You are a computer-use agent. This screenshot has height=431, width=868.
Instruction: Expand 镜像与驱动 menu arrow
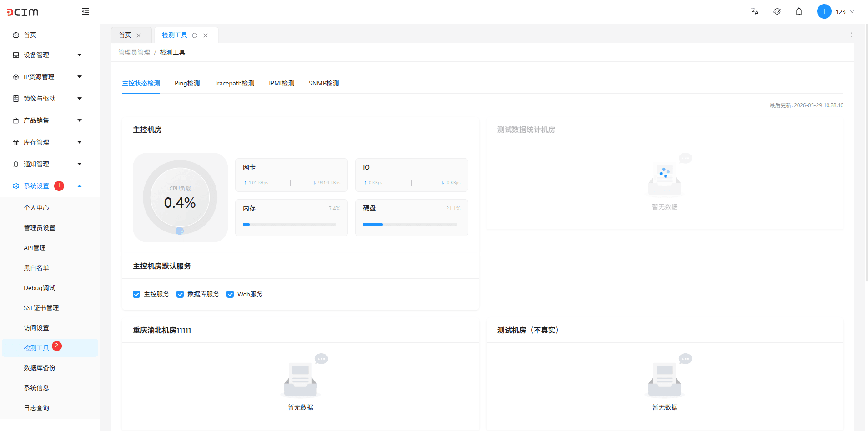tap(80, 99)
